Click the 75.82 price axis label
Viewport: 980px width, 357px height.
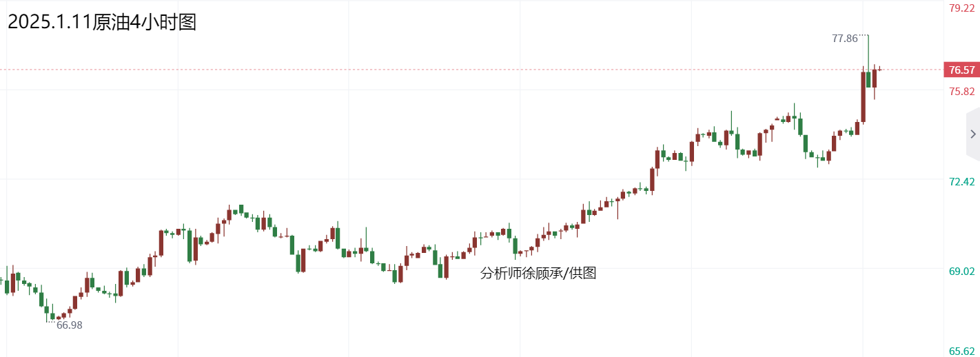tap(961, 92)
